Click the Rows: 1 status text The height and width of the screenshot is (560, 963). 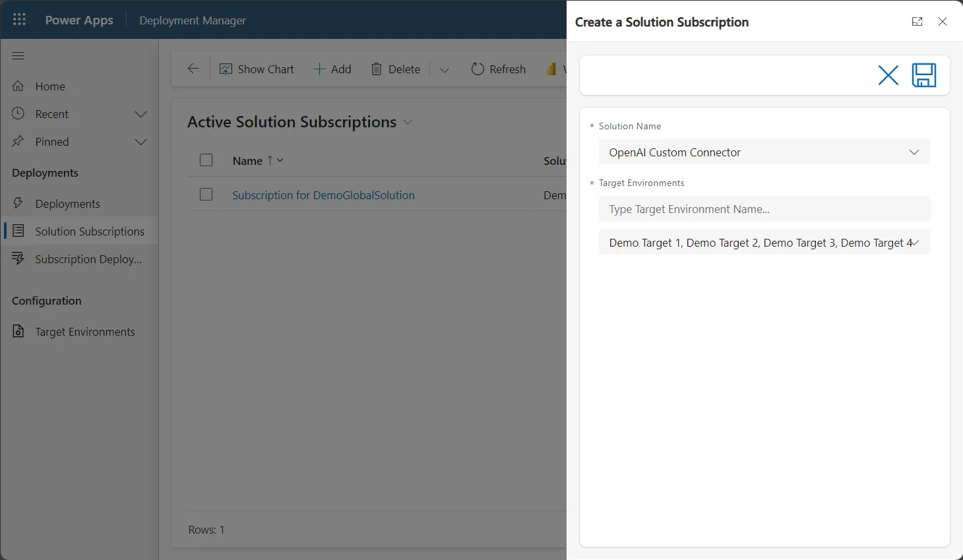point(206,530)
